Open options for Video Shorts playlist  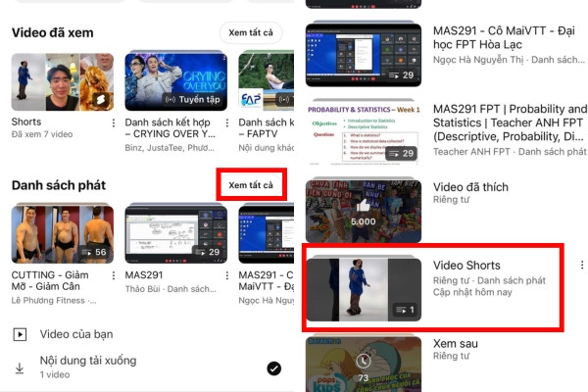[x=581, y=265]
